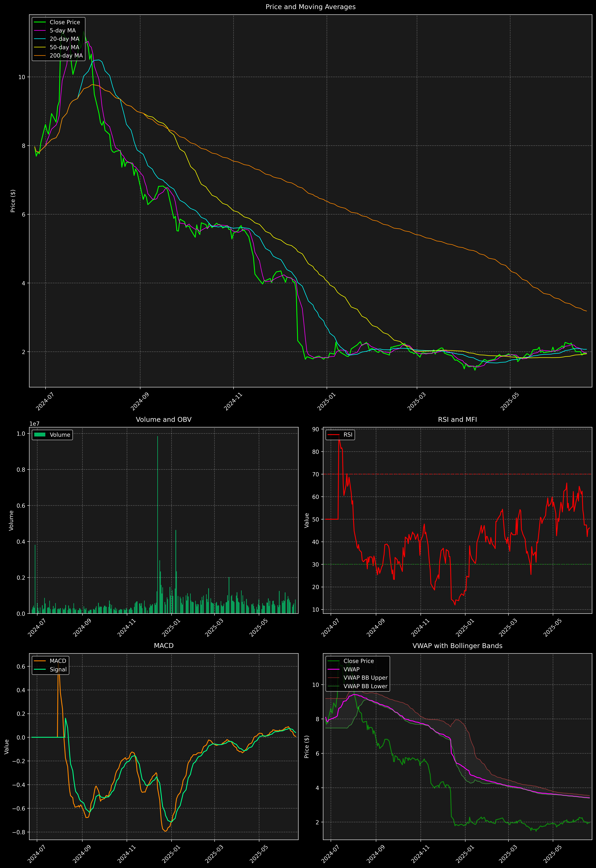Click 'Close Price' in the Moving Averages legend
Screen dimensions: 596x868
(65, 22)
